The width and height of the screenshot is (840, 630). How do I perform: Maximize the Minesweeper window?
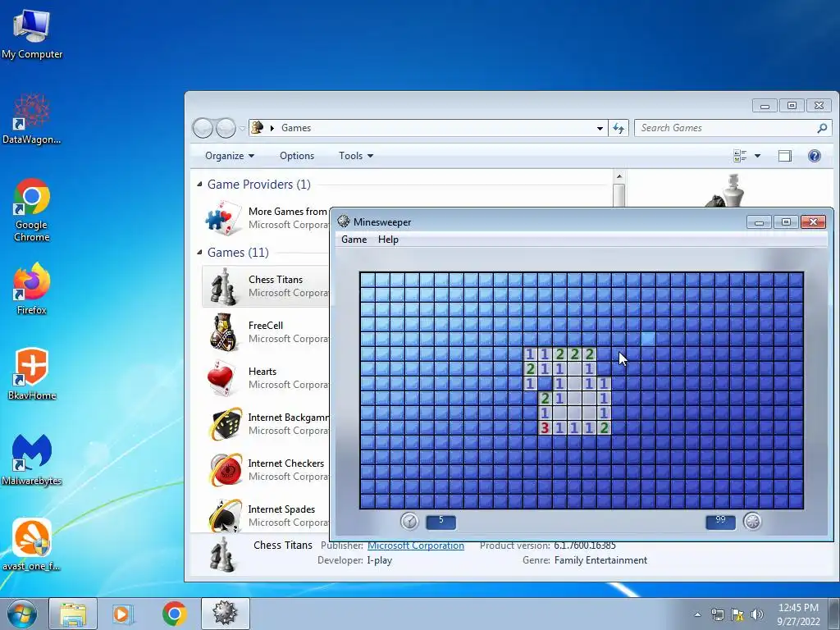point(786,221)
